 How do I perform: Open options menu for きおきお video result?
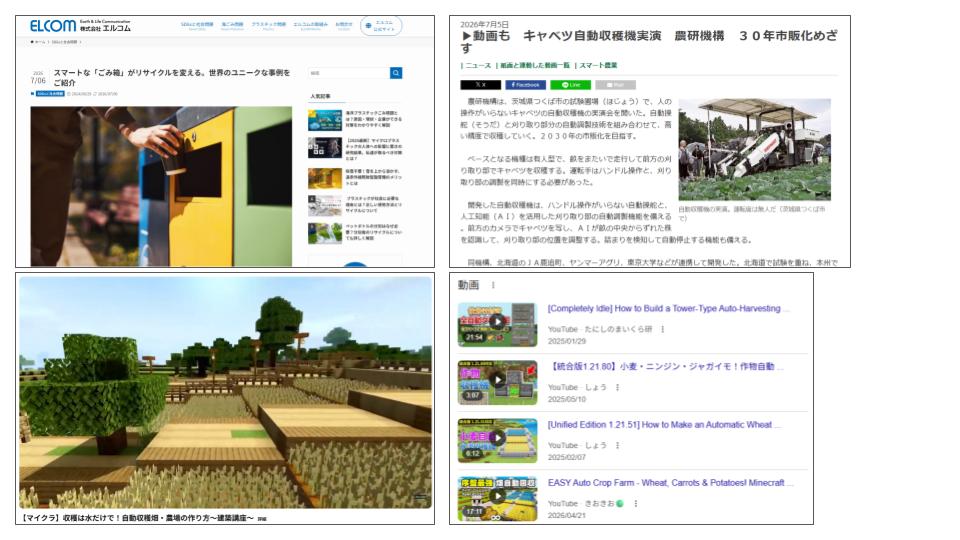636,504
